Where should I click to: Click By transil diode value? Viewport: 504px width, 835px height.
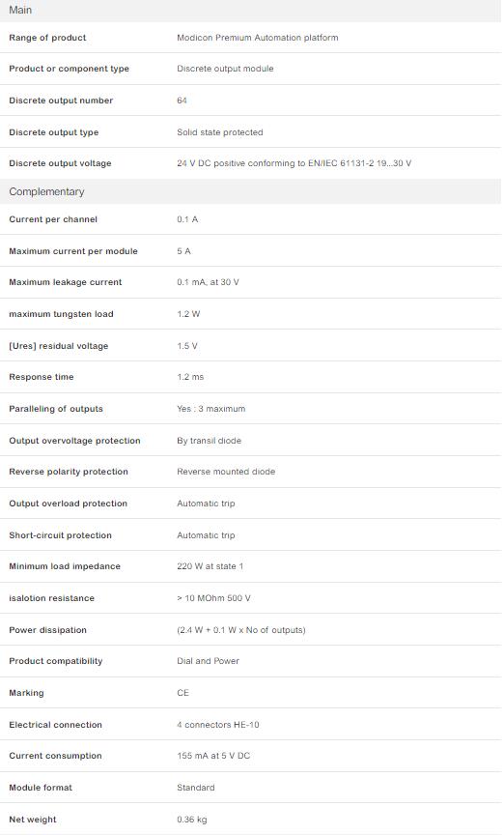pos(210,441)
